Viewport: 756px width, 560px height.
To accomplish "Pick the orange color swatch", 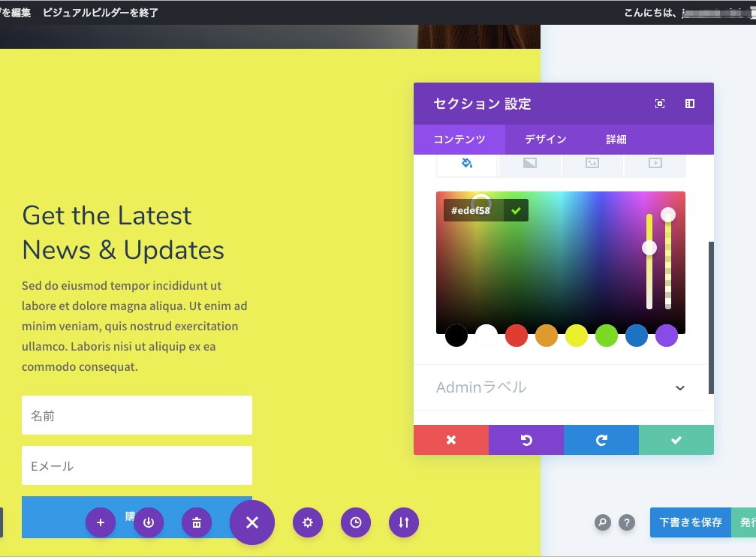I will tap(547, 336).
